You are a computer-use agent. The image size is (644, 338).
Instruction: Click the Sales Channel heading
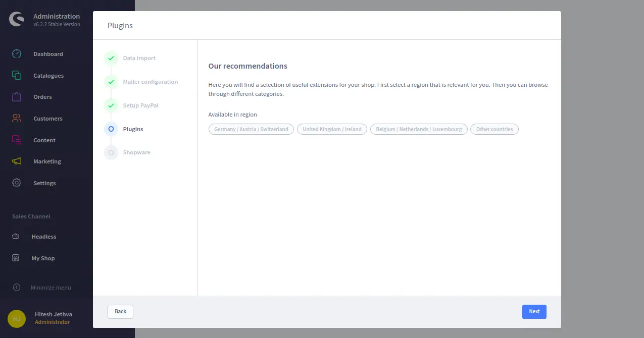pos(31,216)
